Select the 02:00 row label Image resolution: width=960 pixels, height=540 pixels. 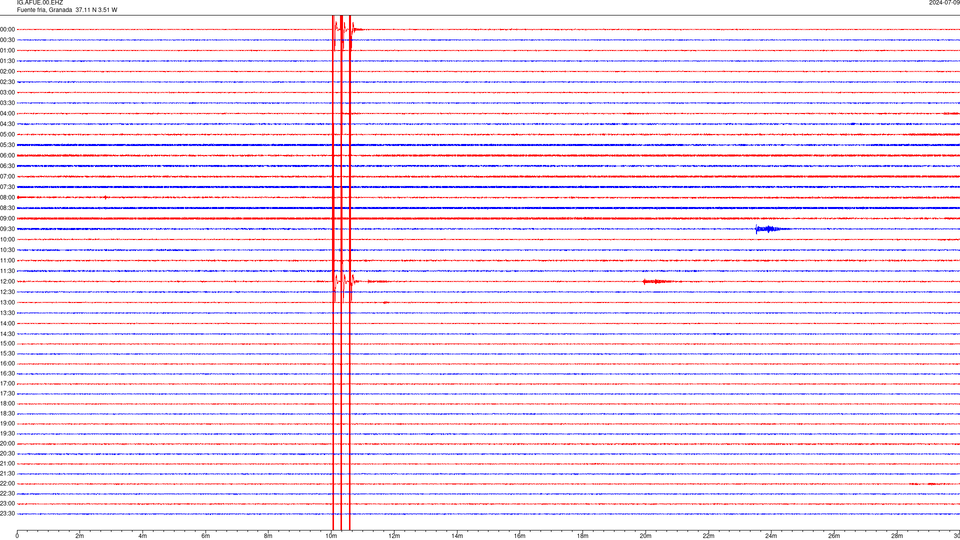(x=7, y=72)
